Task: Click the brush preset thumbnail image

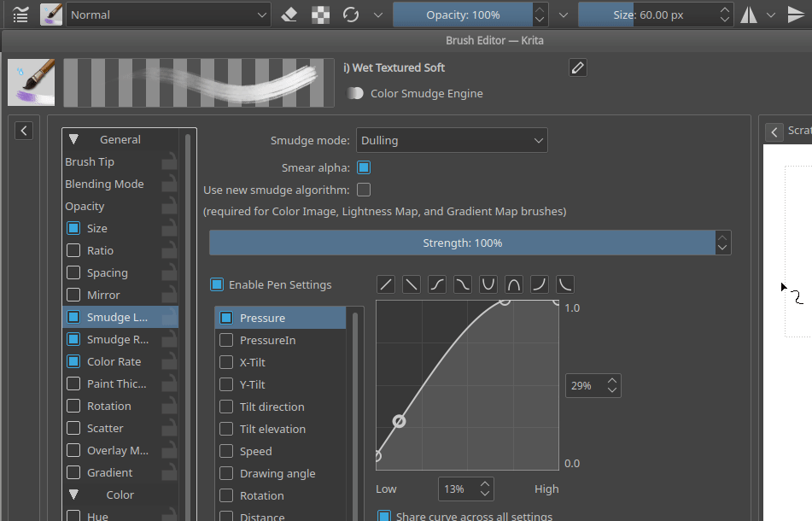Action: point(32,82)
